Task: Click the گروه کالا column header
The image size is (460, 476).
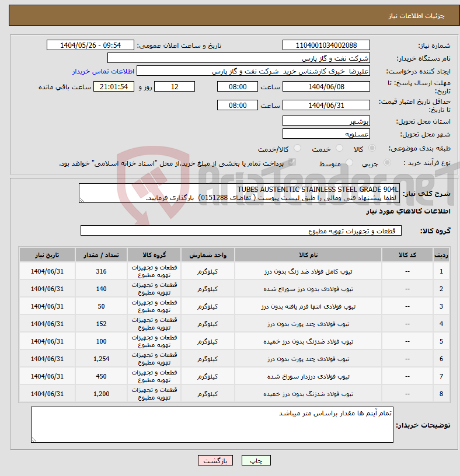Action: pos(154,255)
